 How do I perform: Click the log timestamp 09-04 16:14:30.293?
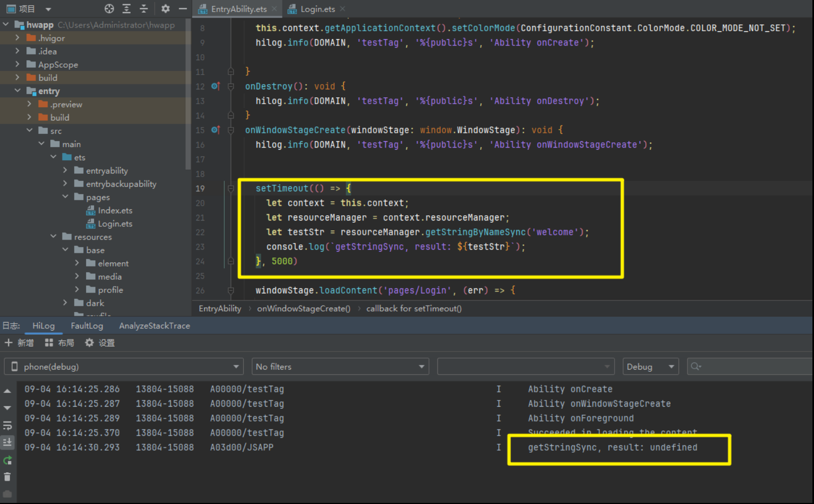point(72,447)
